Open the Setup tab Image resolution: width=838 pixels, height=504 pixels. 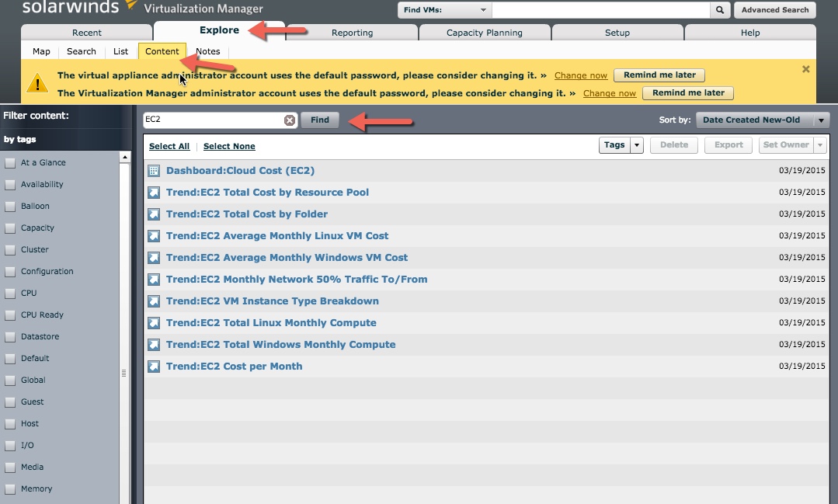coord(617,33)
